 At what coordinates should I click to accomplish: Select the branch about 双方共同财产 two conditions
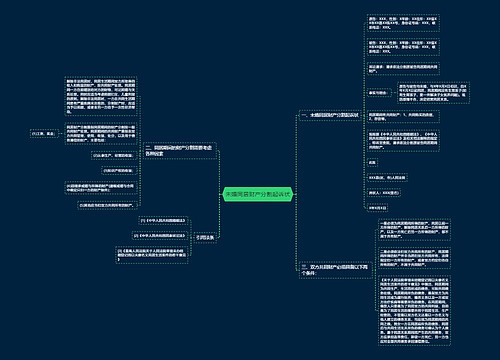click(x=335, y=270)
